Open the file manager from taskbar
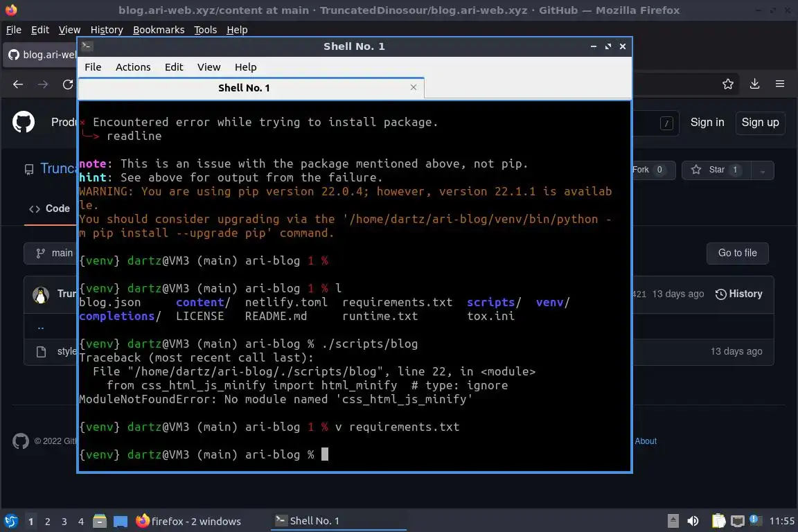The width and height of the screenshot is (798, 532). pyautogui.click(x=100, y=521)
